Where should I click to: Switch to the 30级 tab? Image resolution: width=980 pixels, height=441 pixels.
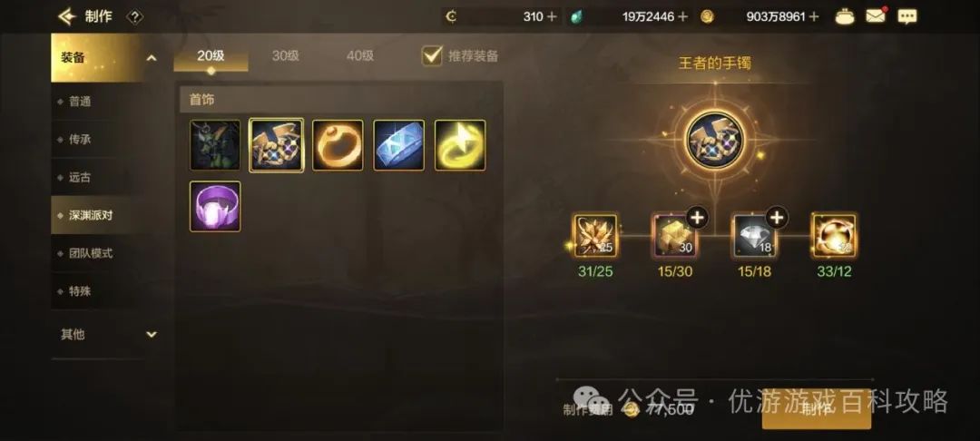[286, 55]
